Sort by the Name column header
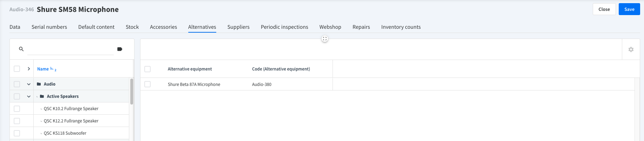 (43, 69)
